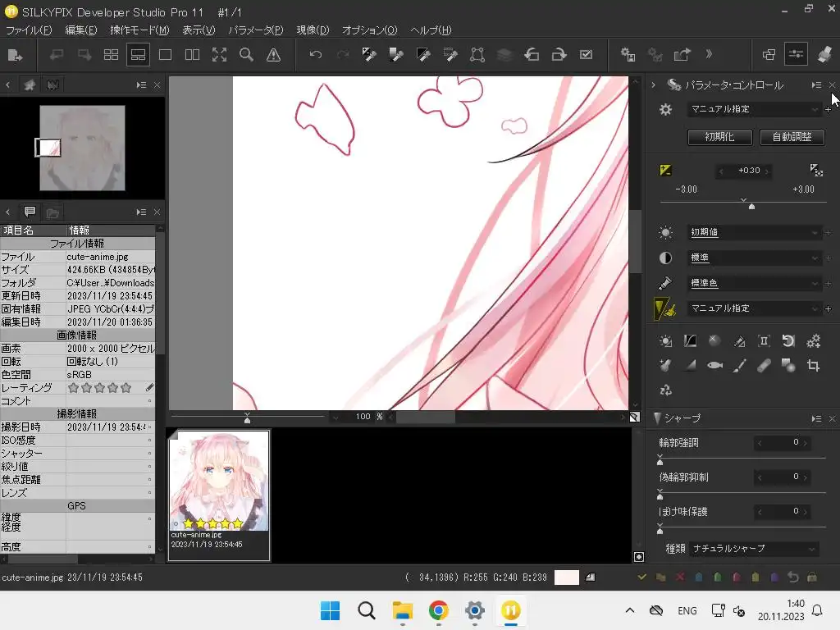Click the undo arrow in toolbar
The width and height of the screenshot is (840, 630).
[316, 55]
